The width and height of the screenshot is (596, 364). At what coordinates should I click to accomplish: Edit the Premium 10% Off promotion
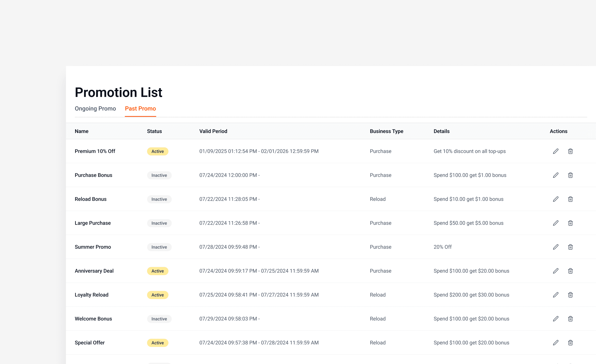pos(556,151)
